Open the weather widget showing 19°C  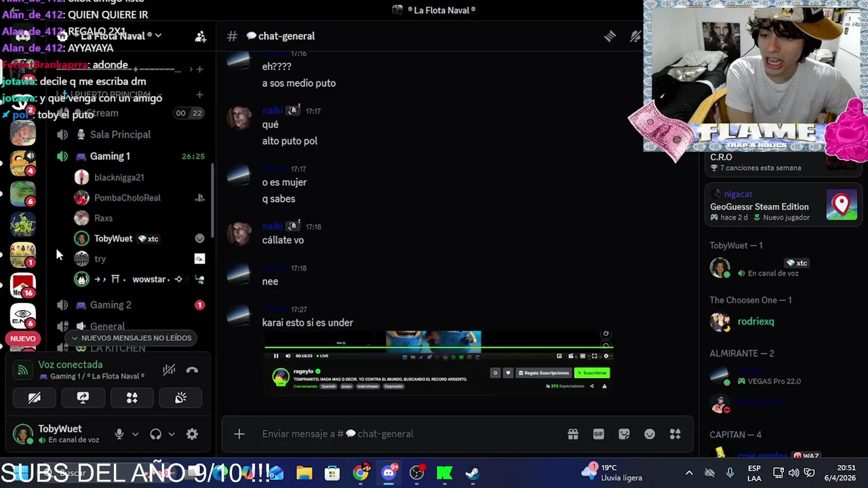(612, 472)
